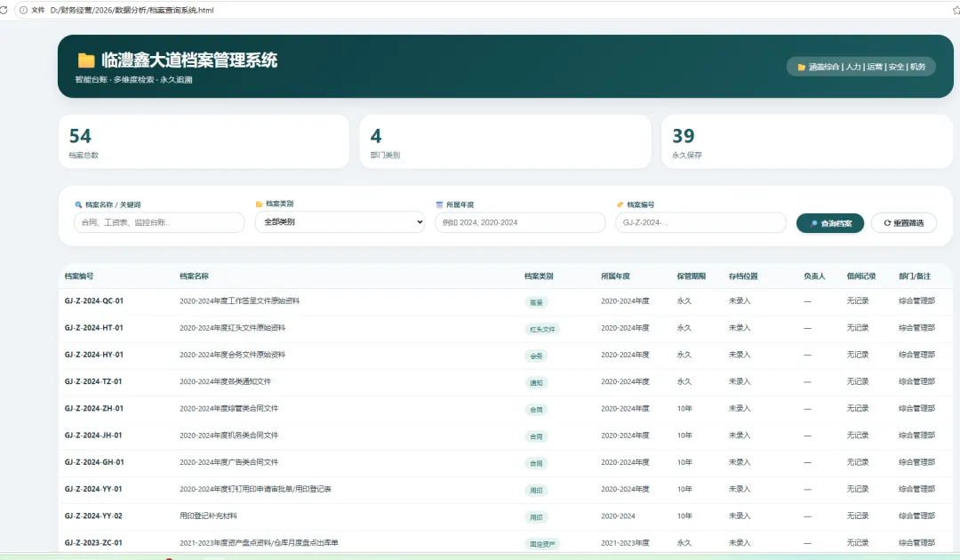Click 未录入 location in GJ-Z-2024-HT-01 row
Image resolution: width=960 pixels, height=560 pixels.
click(740, 327)
